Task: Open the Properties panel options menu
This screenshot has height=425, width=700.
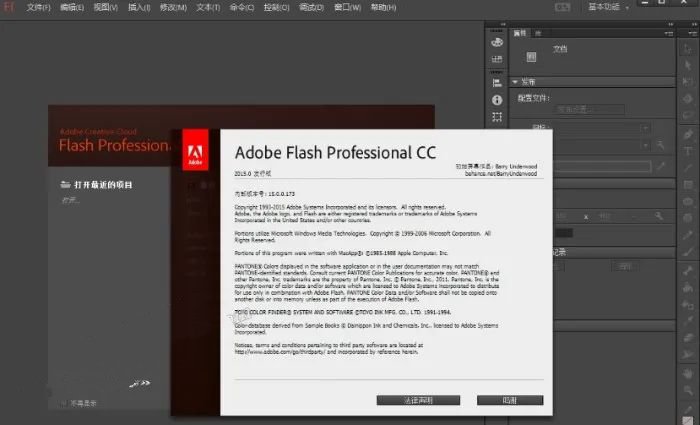Action: click(669, 33)
